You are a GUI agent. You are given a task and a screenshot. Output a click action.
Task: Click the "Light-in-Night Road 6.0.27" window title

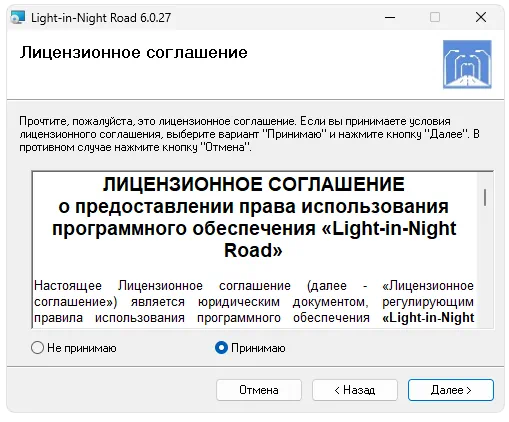[101, 17]
